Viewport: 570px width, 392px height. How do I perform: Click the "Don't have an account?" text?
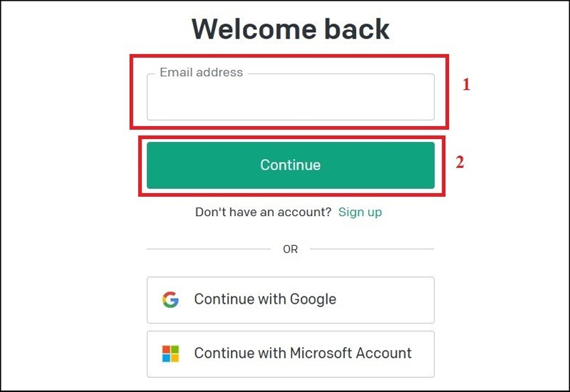[263, 212]
